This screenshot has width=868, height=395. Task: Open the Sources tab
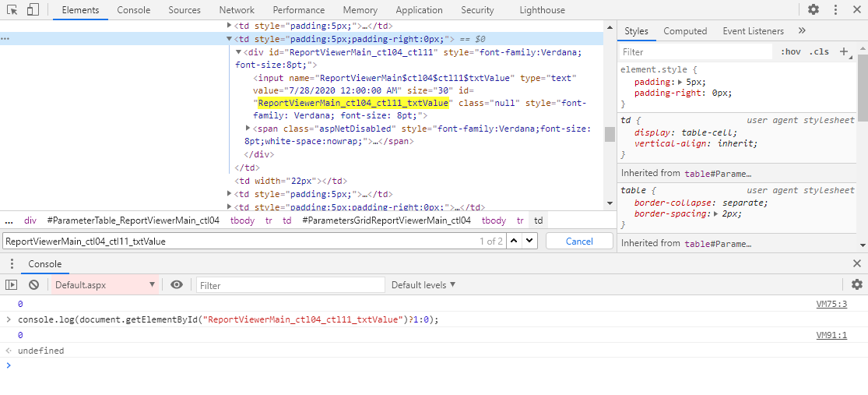[x=184, y=10]
